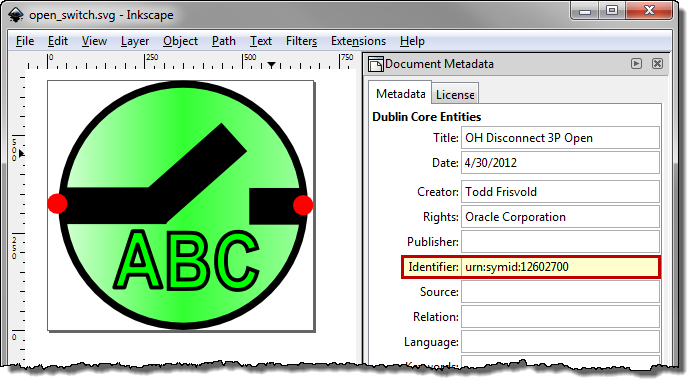
Task: Click the horizontal ruler
Action: point(191,61)
